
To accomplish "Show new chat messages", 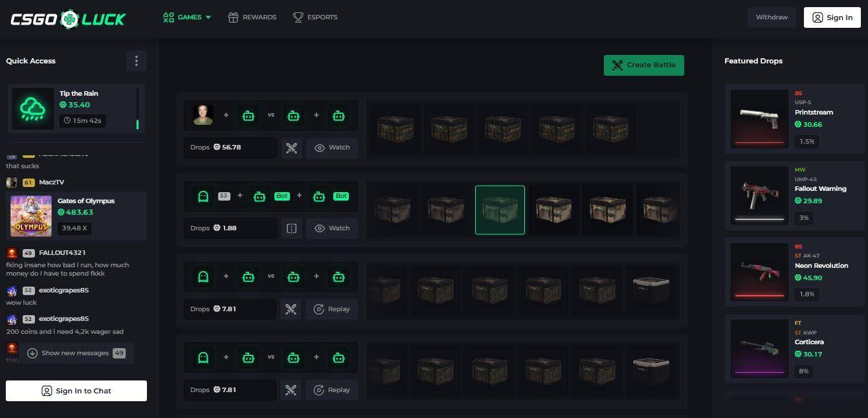I will pos(76,353).
